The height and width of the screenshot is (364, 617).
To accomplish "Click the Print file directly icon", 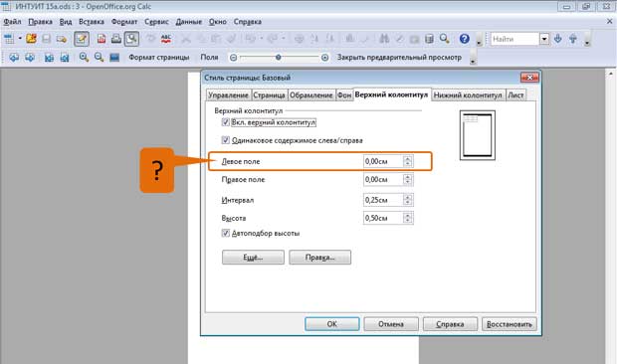I will coord(116,39).
